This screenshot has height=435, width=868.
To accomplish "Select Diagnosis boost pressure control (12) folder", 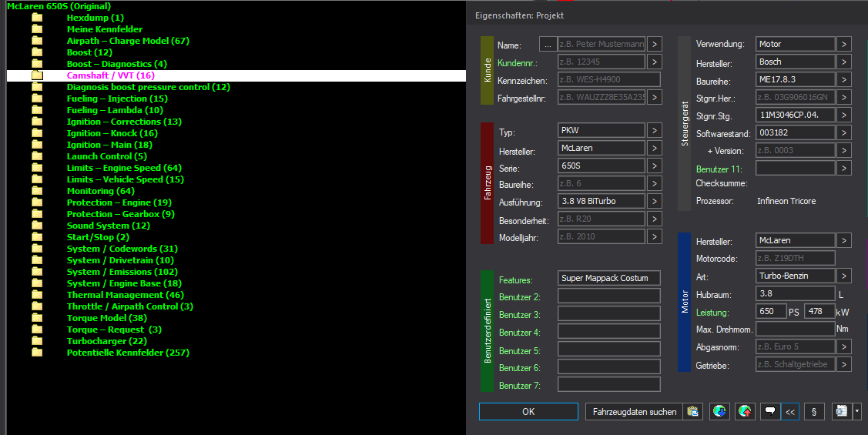I will coord(149,88).
